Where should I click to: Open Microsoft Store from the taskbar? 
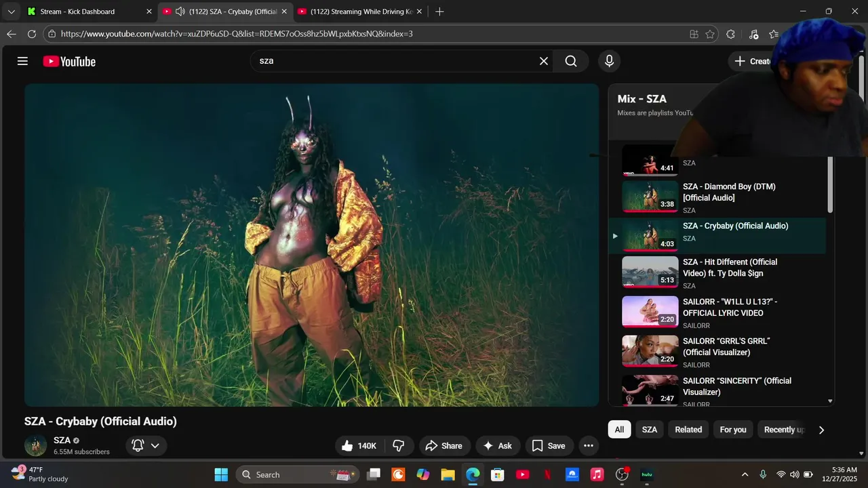[x=498, y=474]
